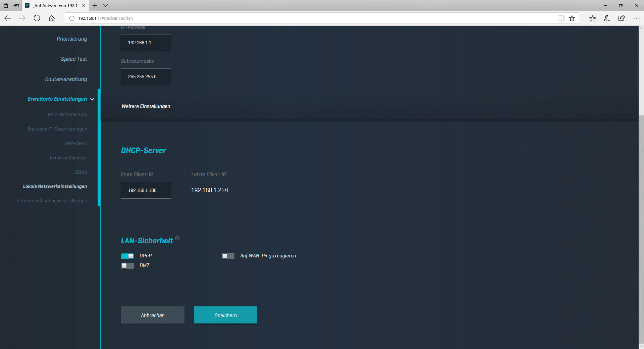Click the share page icon
The image size is (644, 349).
pos(622,18)
